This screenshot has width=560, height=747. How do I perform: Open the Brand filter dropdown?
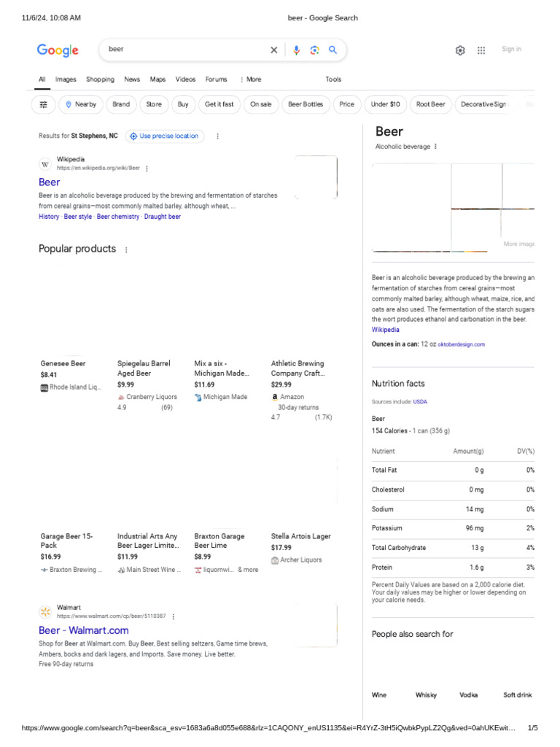click(x=121, y=104)
